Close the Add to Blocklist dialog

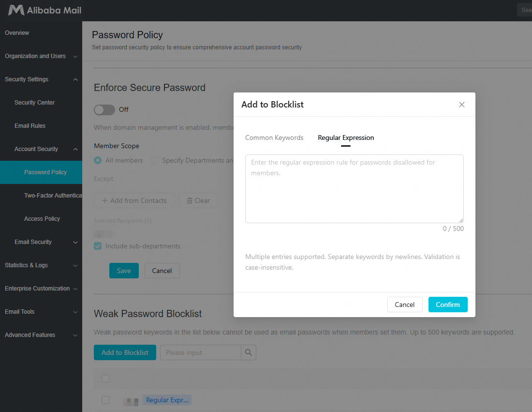tap(461, 105)
